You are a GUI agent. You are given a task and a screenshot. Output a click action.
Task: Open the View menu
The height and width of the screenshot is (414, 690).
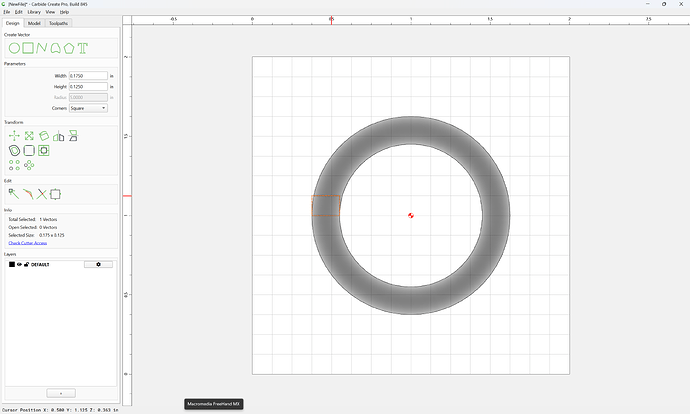click(51, 12)
